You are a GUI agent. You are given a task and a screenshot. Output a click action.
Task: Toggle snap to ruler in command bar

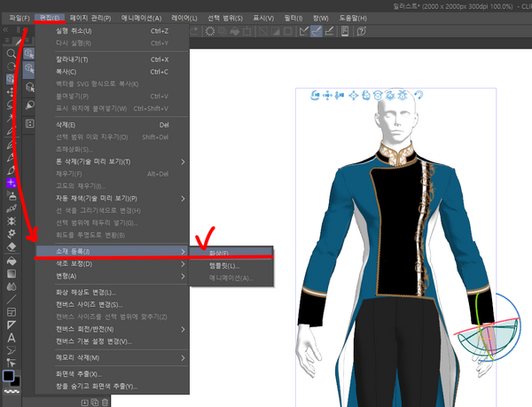[x=302, y=31]
